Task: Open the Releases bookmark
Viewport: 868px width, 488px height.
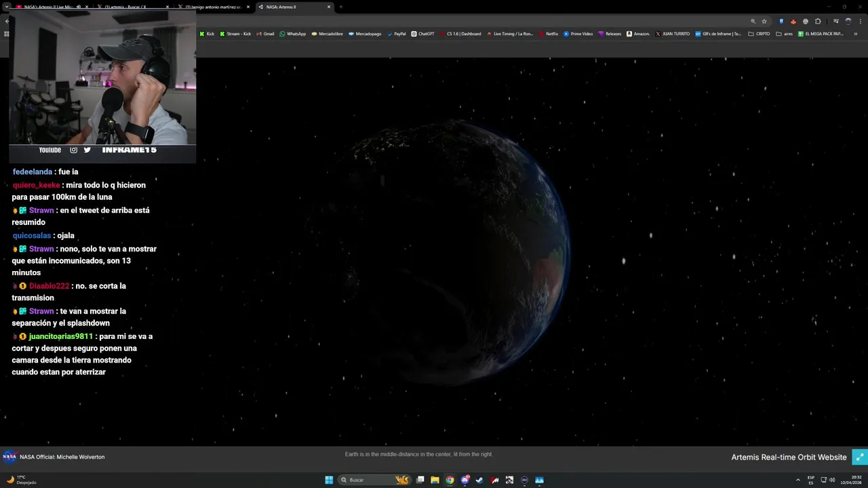Action: point(610,34)
